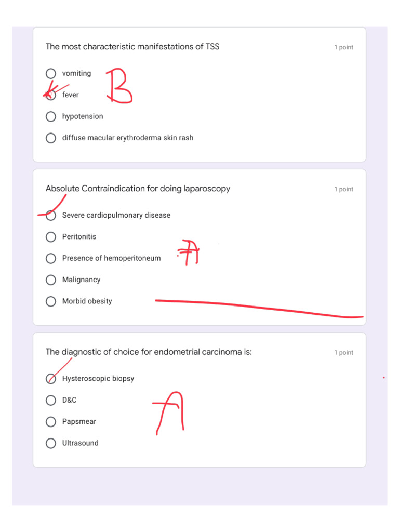Image resolution: width=399 pixels, height=532 pixels.
Task: Select "Ultrasound" as the diagnostic choice
Action: [51, 443]
